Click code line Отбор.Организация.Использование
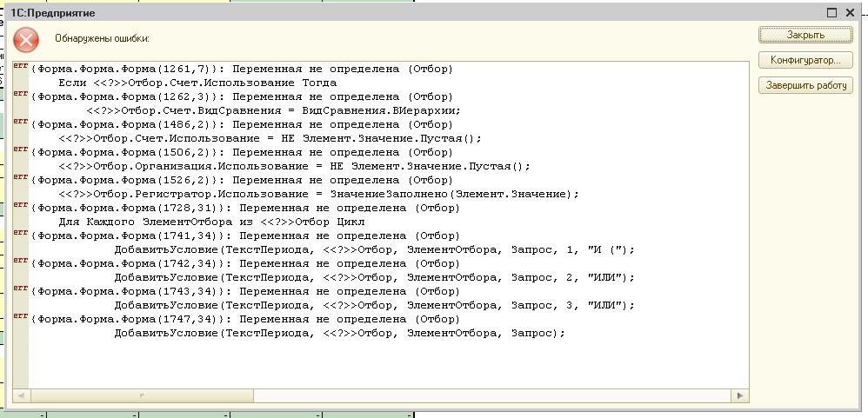The height and width of the screenshot is (418, 868). [x=295, y=167]
